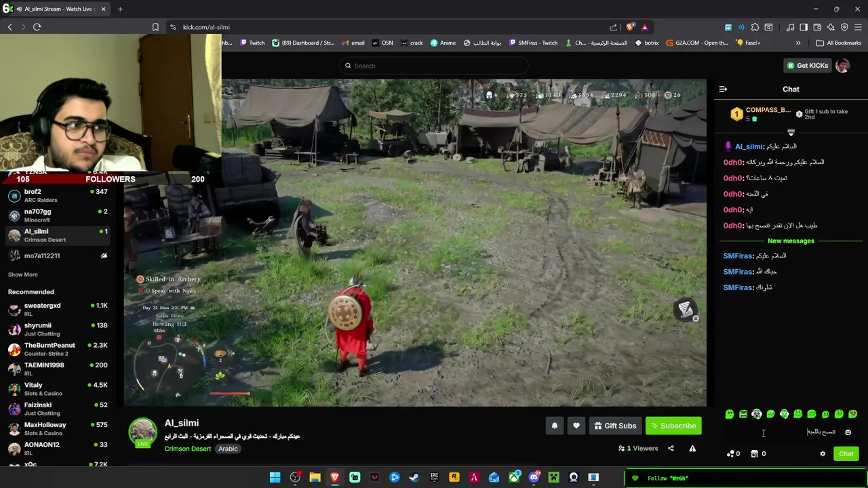
Task: Open chat settings gear icon
Action: click(x=823, y=453)
